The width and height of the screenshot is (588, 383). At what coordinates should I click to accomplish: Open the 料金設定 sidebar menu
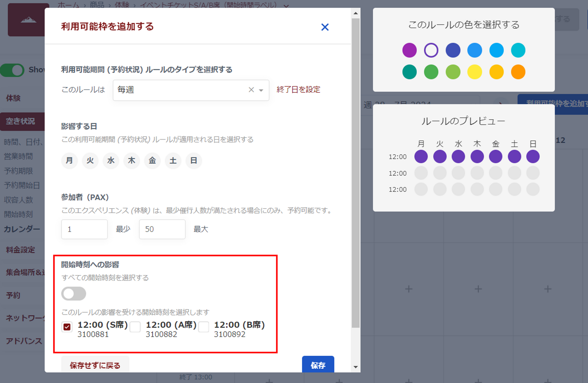(21, 250)
